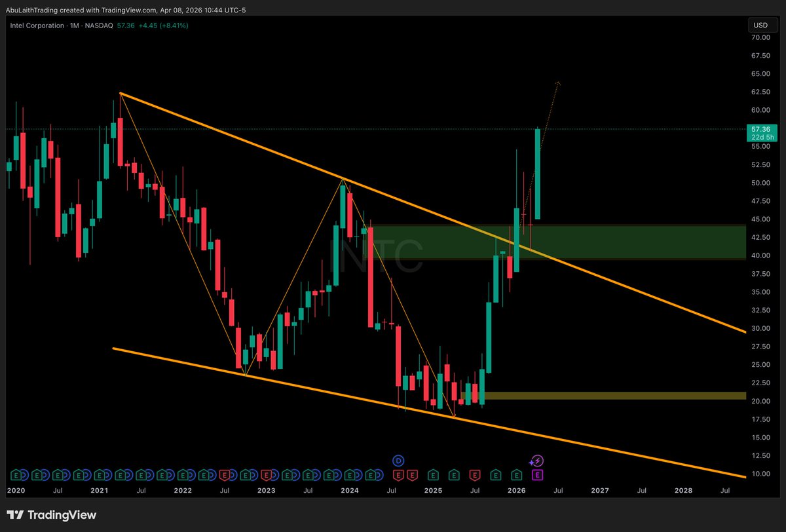Image resolution: width=786 pixels, height=532 pixels.
Task: Click the 65.00 price axis label
Action: (x=760, y=74)
